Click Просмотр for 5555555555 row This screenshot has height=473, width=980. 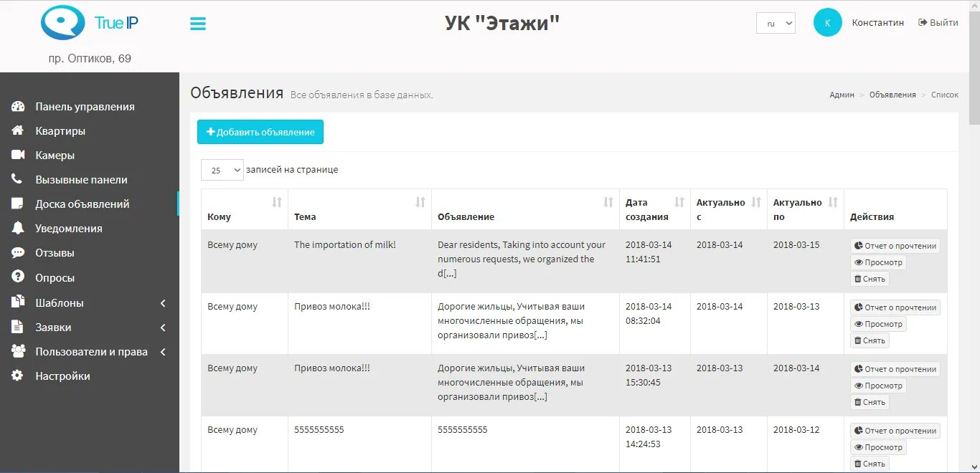point(878,447)
